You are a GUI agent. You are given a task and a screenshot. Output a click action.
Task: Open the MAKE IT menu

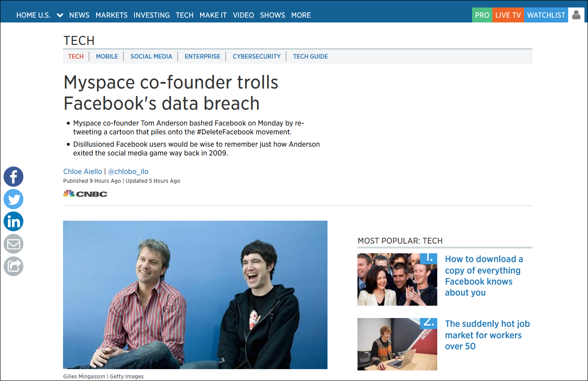(213, 15)
